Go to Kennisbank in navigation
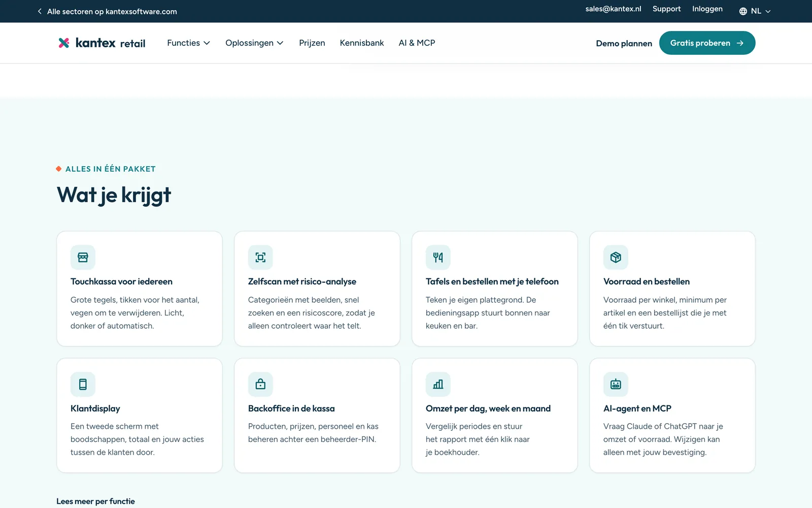The image size is (812, 508). (x=362, y=43)
